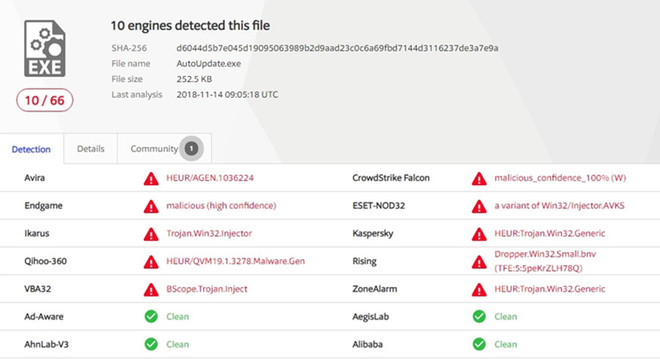Click the Clean result for AegisLab
This screenshot has height=362, width=660.
pos(506,317)
